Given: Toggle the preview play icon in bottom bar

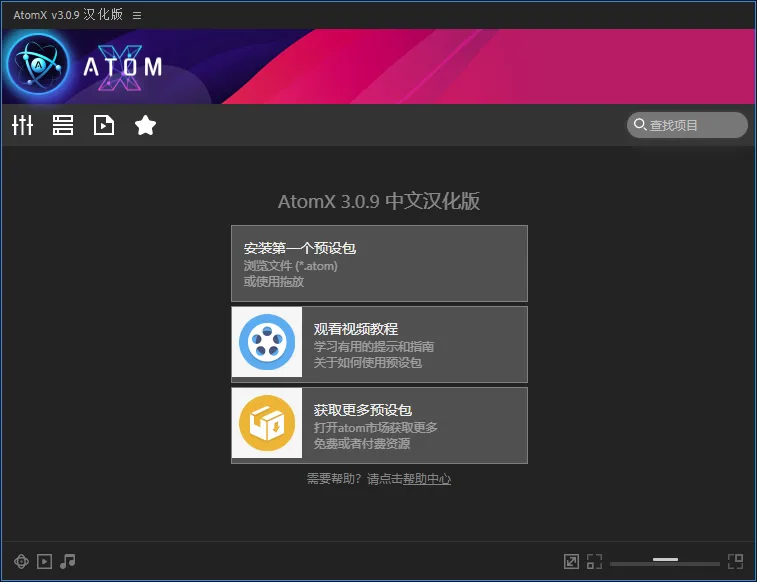Looking at the screenshot, I should [x=45, y=562].
